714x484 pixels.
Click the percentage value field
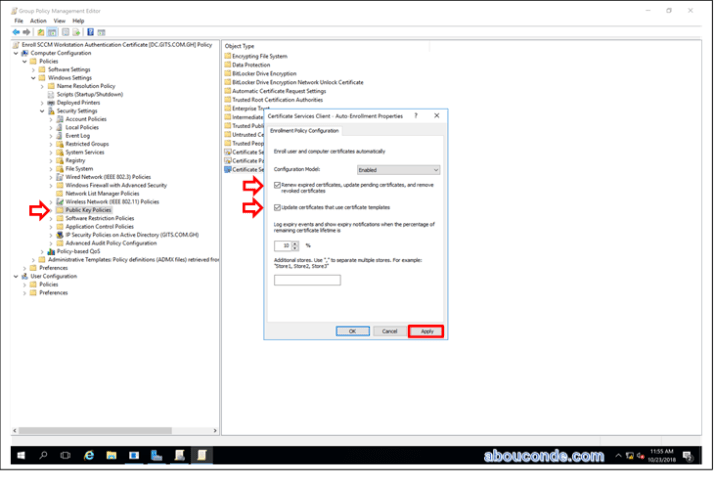pyautogui.click(x=283, y=246)
